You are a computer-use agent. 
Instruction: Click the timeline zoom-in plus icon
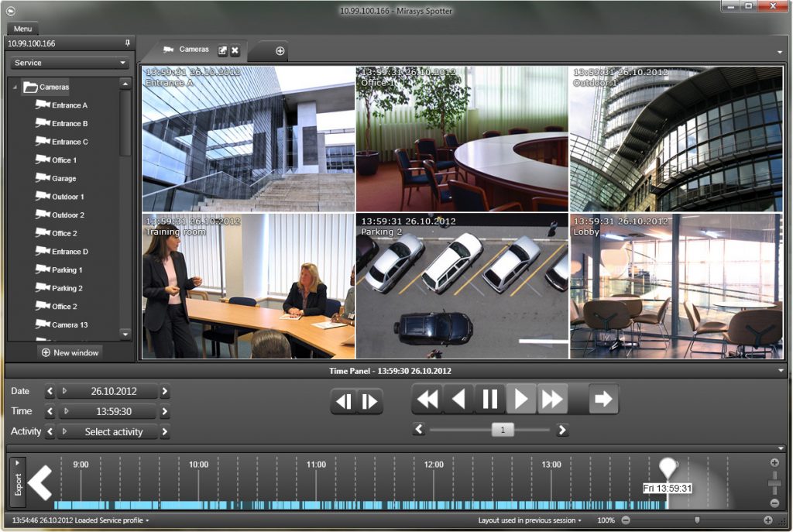click(774, 461)
